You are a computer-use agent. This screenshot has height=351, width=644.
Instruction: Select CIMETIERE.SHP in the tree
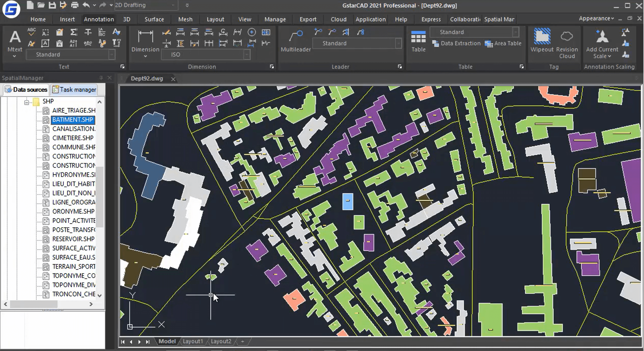73,138
